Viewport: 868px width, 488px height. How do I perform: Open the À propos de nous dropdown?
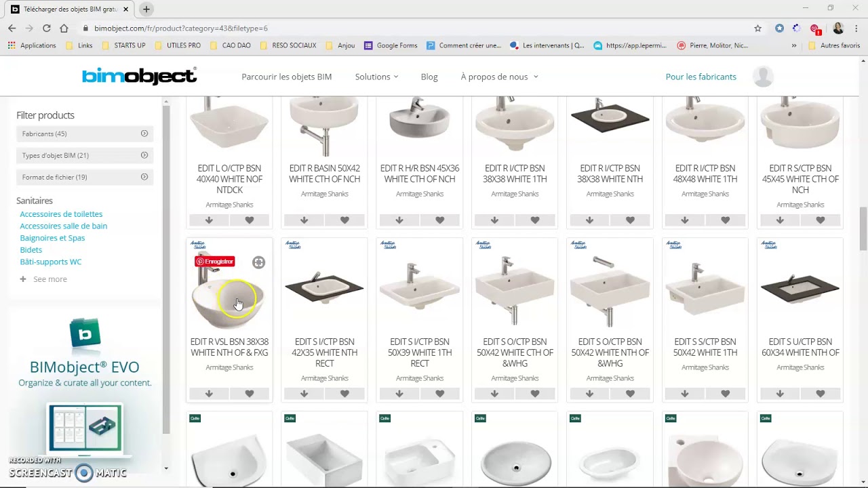coord(499,77)
